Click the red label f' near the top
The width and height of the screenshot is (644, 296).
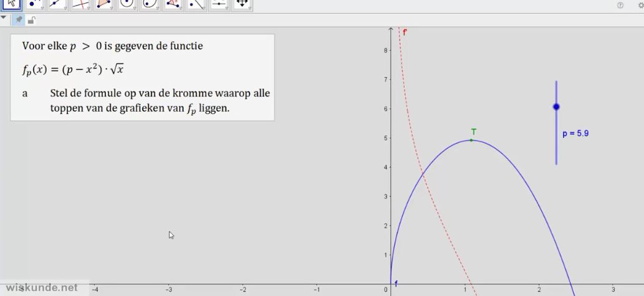coord(405,32)
